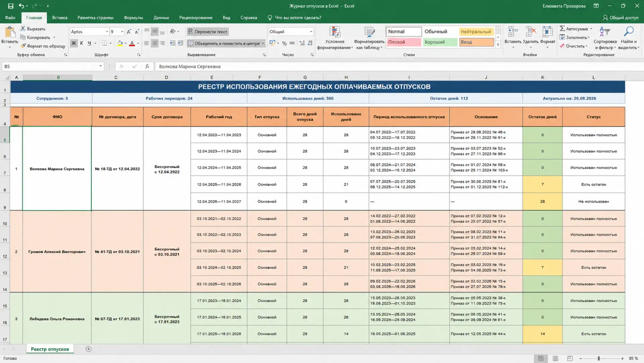Apply the Плохой cell style
The width and height of the screenshot is (644, 363).
[x=404, y=42]
